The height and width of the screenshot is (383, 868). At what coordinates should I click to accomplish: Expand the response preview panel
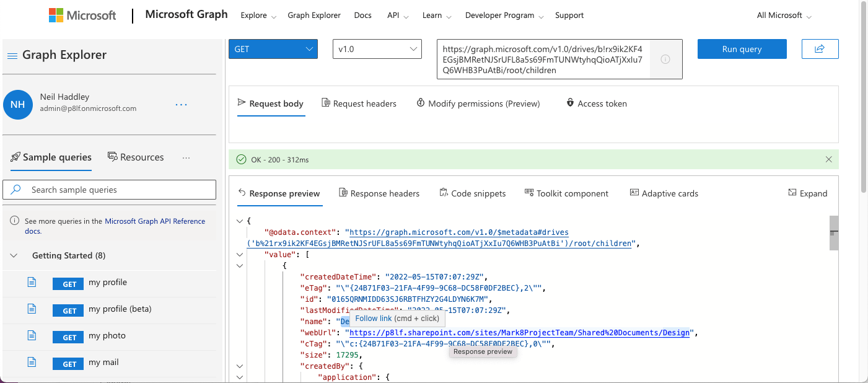[x=807, y=193]
